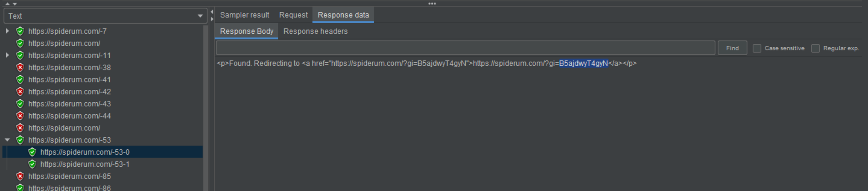This screenshot has width=868, height=191.
Task: Click red shield icon beside spiderum.com/-85
Action: [20, 176]
